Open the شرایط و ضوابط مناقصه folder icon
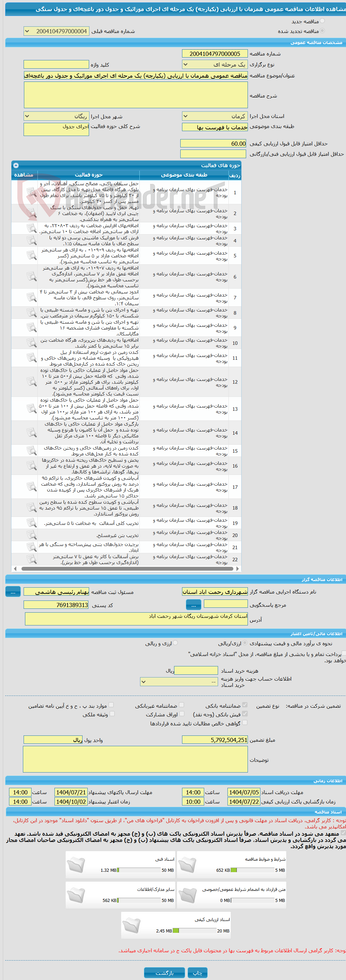 click(187, 865)
